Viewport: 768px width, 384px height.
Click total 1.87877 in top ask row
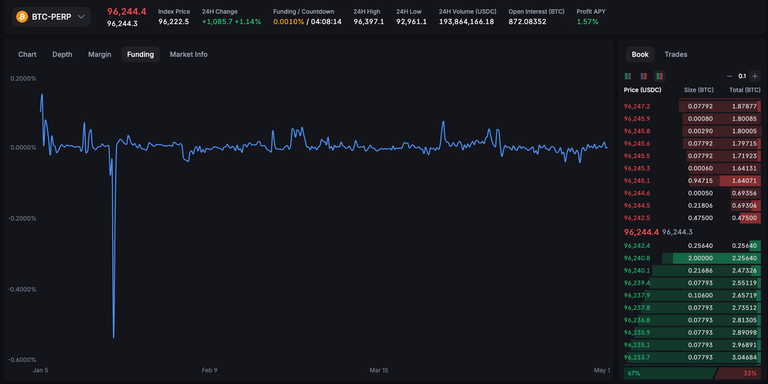744,106
